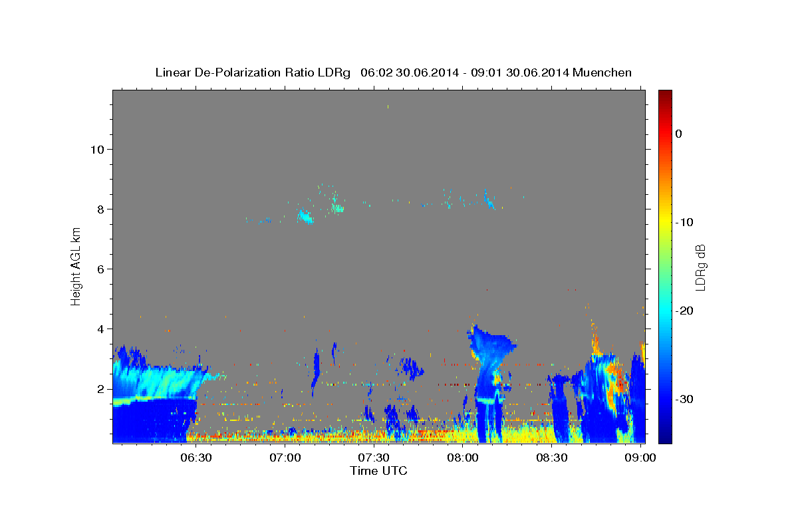Click the '08:00' time tick label
The height and width of the screenshot is (532, 798).
pos(463,458)
